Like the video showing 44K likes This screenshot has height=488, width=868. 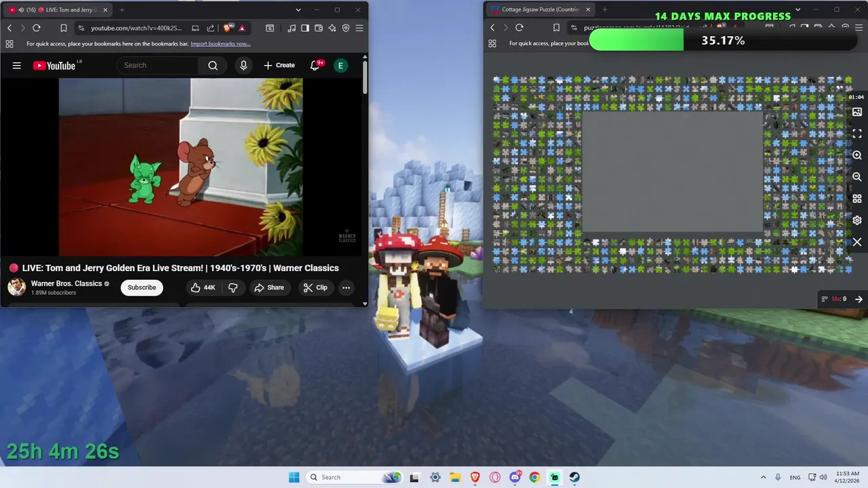click(203, 287)
